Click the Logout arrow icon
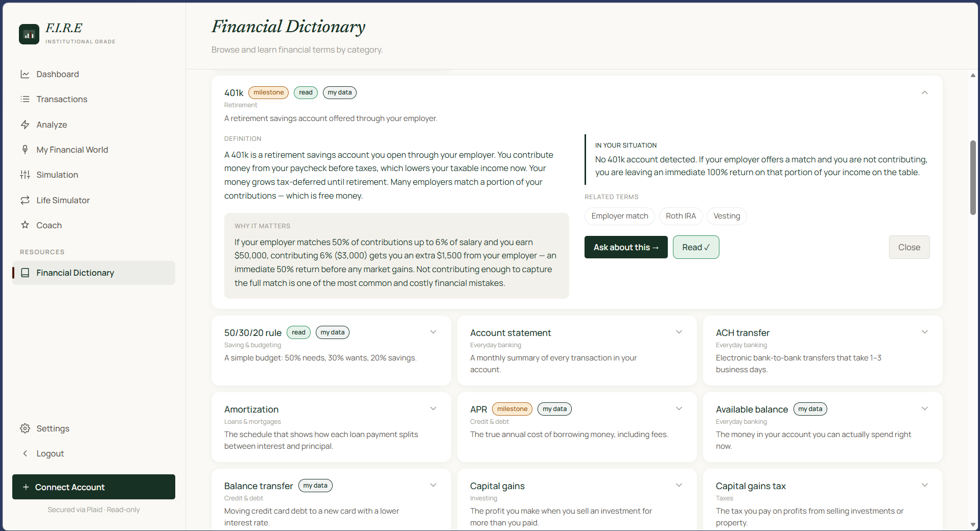This screenshot has height=531, width=980. [x=25, y=453]
